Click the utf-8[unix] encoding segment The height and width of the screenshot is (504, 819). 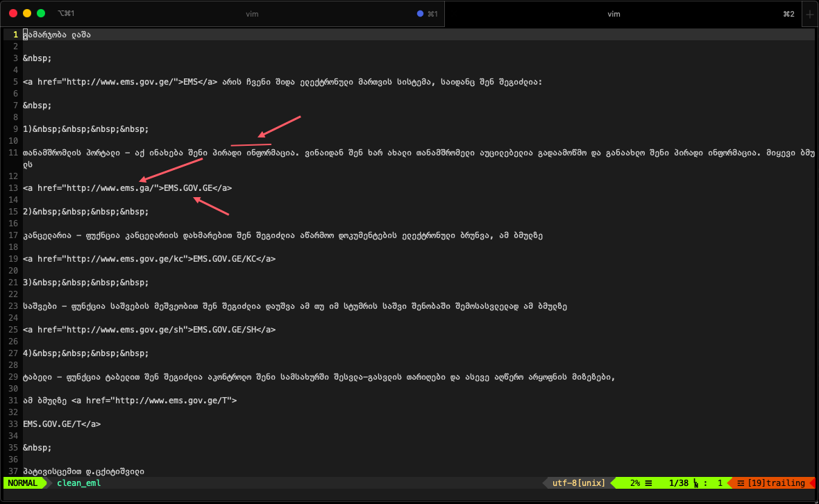click(579, 483)
